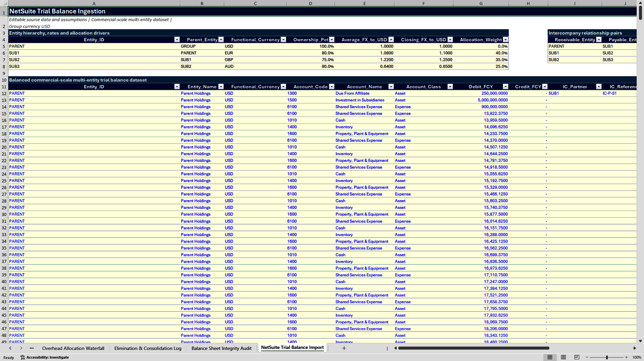Screen dimensions: 644x361
Task: Click the horizontal scrollbar thumb
Action: (474, 348)
